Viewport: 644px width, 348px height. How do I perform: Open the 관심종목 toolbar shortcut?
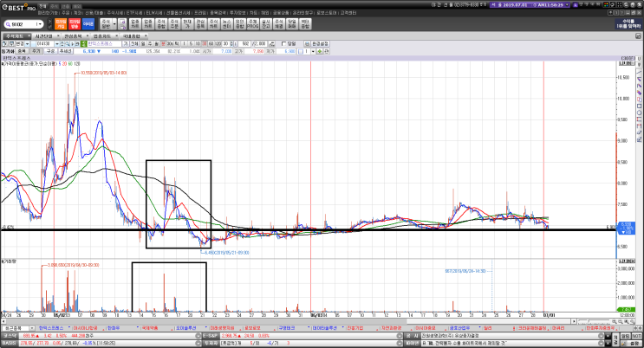pos(200,23)
